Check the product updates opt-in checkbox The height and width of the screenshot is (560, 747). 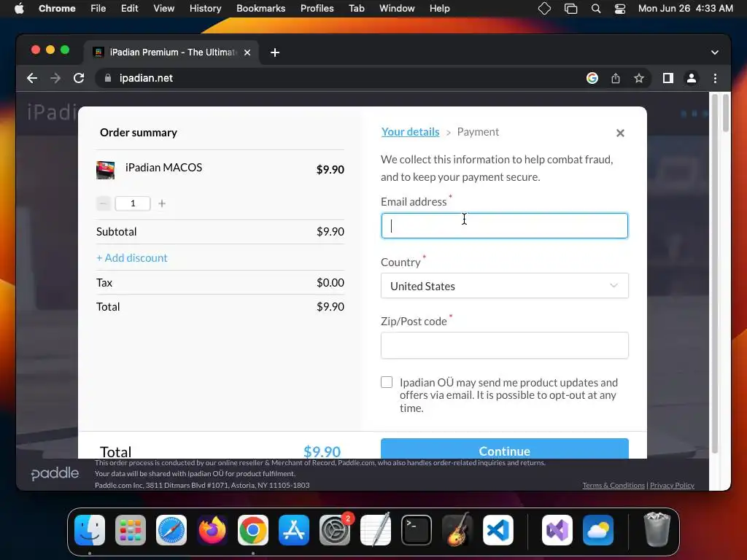pyautogui.click(x=387, y=382)
